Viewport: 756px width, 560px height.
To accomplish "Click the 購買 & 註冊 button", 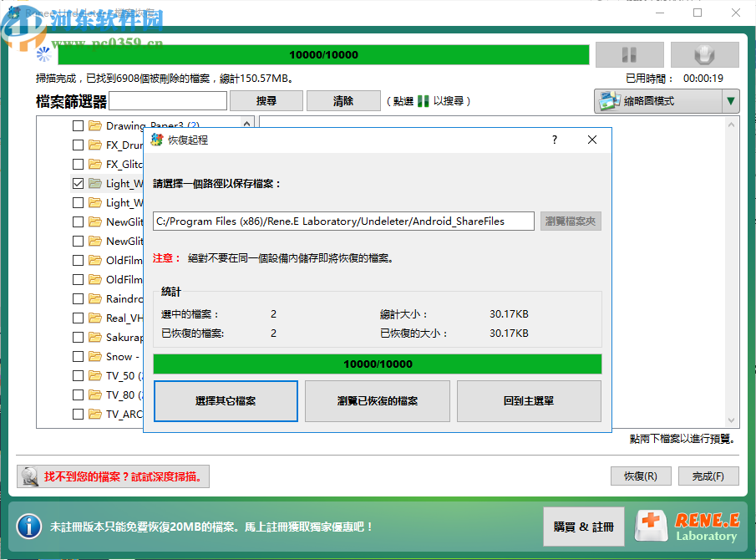I will pos(583,527).
